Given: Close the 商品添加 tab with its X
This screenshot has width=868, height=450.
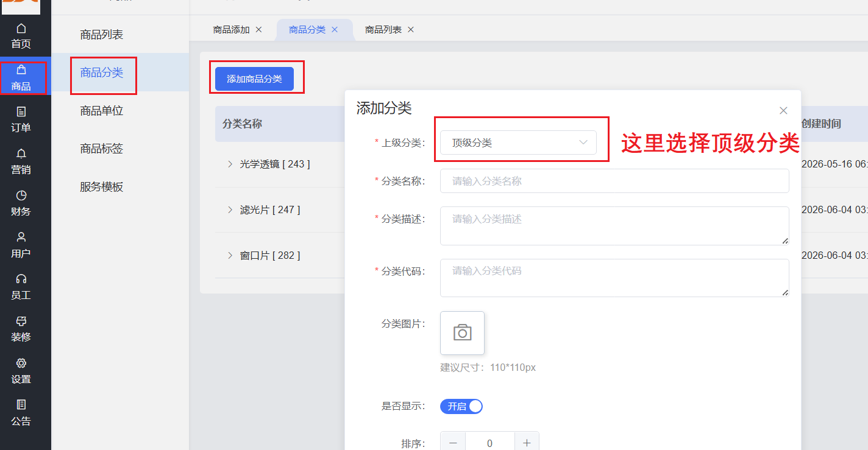Looking at the screenshot, I should (258, 29).
